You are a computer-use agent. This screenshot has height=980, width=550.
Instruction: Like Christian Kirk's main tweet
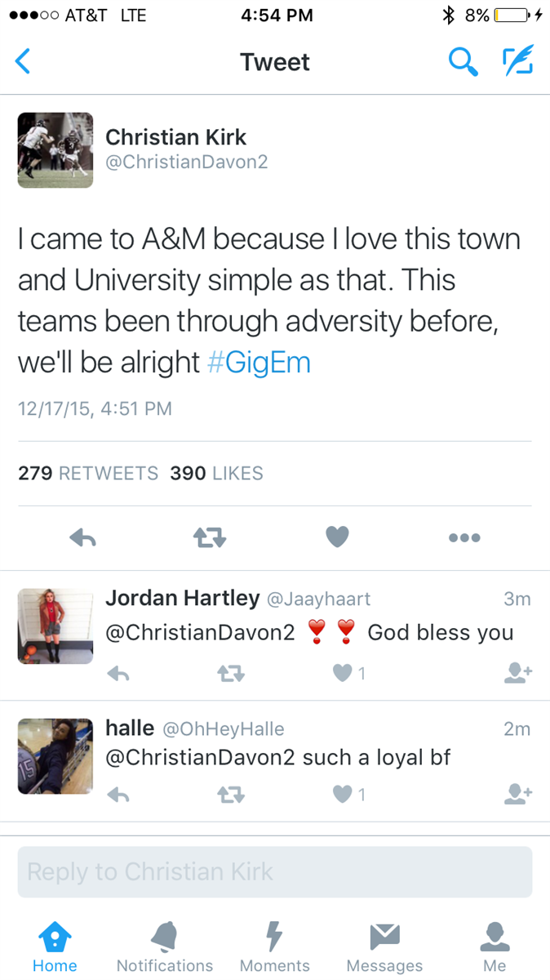tap(337, 537)
